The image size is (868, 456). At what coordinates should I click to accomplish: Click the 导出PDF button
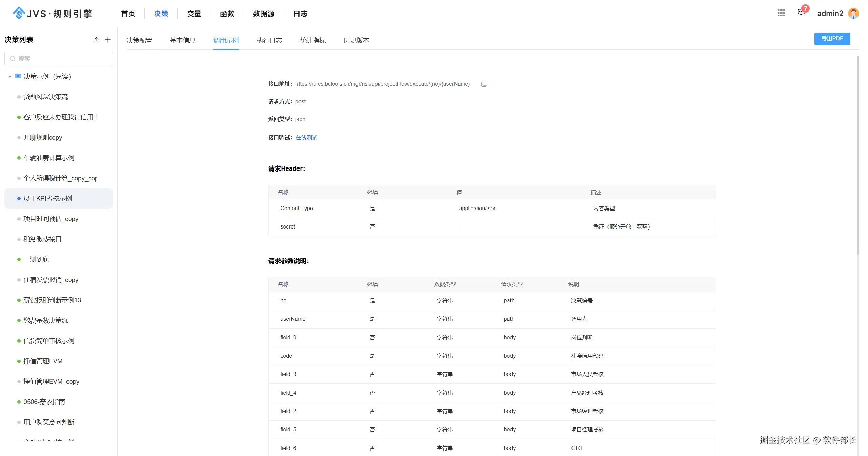pyautogui.click(x=832, y=39)
